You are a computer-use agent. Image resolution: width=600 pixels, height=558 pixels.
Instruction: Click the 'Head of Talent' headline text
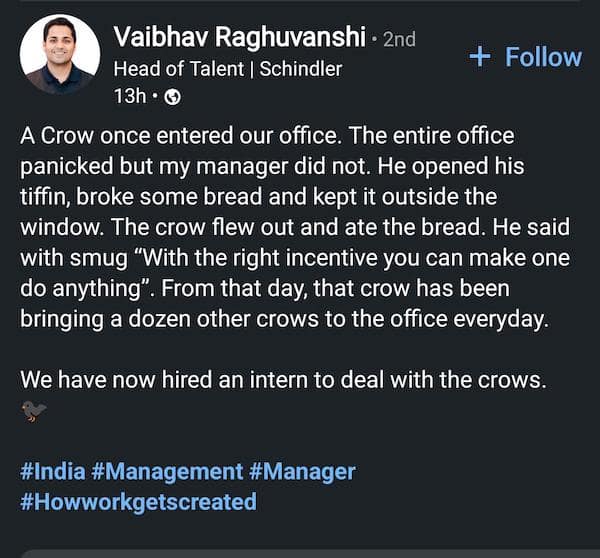click(x=180, y=69)
